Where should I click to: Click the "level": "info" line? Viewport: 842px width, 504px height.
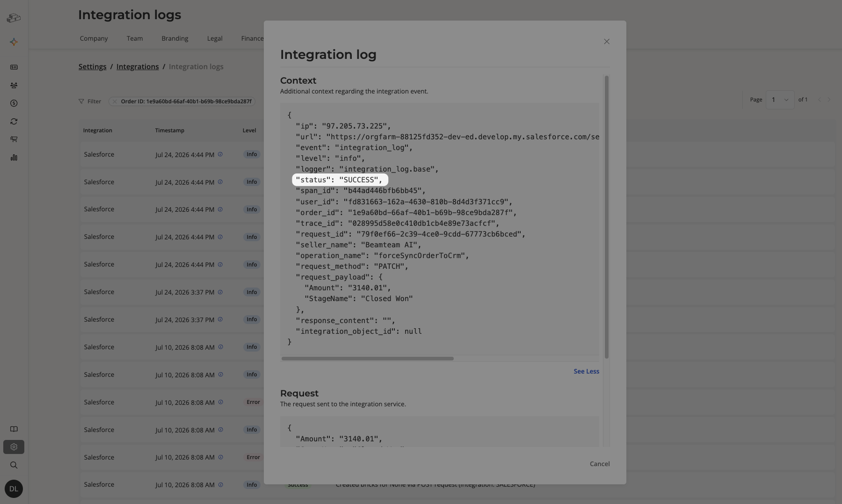(x=330, y=158)
